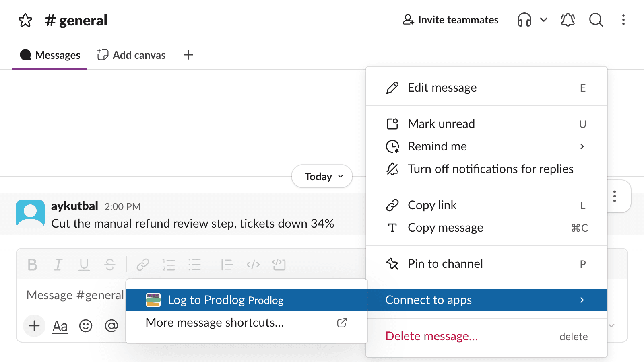Open attachments plus button in composer
Image resolution: width=644 pixels, height=362 pixels.
click(34, 326)
